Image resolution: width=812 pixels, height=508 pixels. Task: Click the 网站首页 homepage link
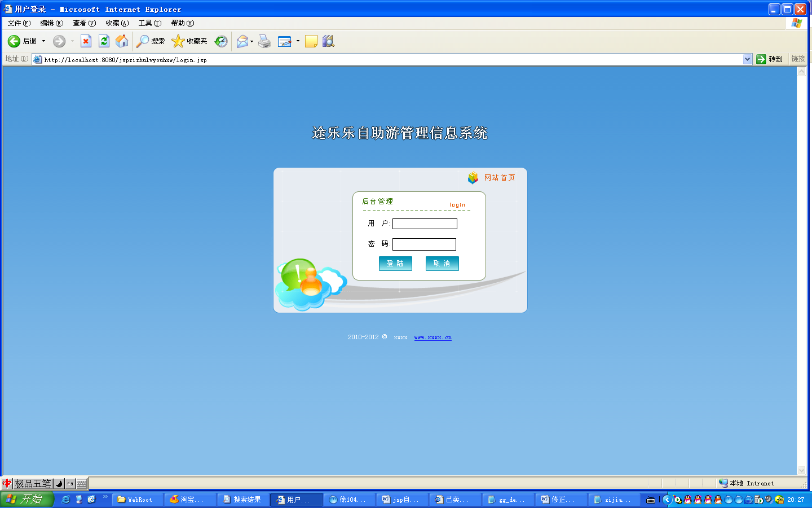(x=499, y=178)
